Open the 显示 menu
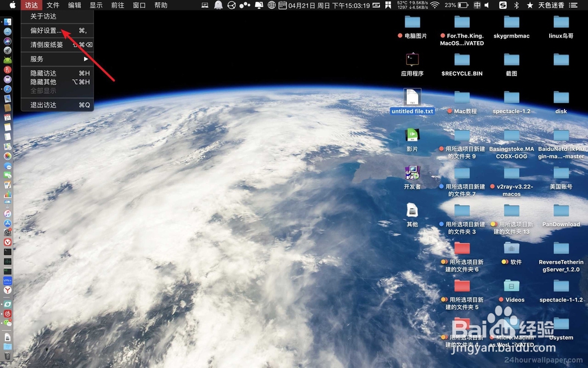Viewport: 588px width, 368px height. (x=96, y=5)
